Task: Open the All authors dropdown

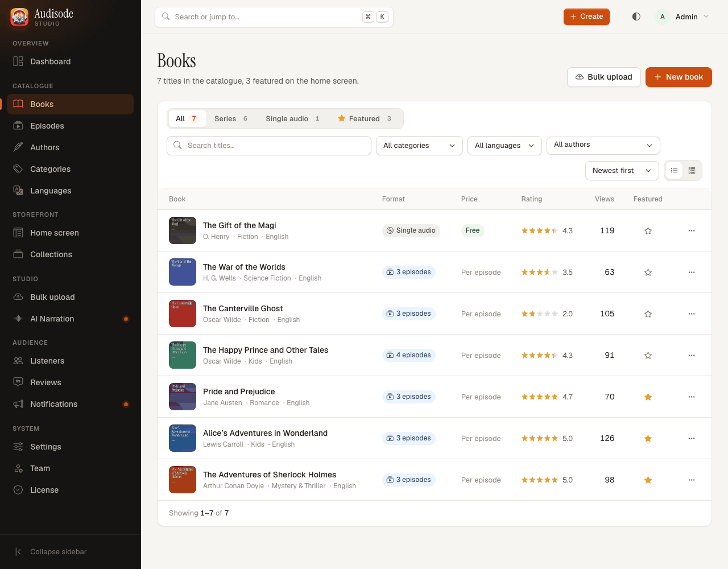Action: [x=603, y=146]
